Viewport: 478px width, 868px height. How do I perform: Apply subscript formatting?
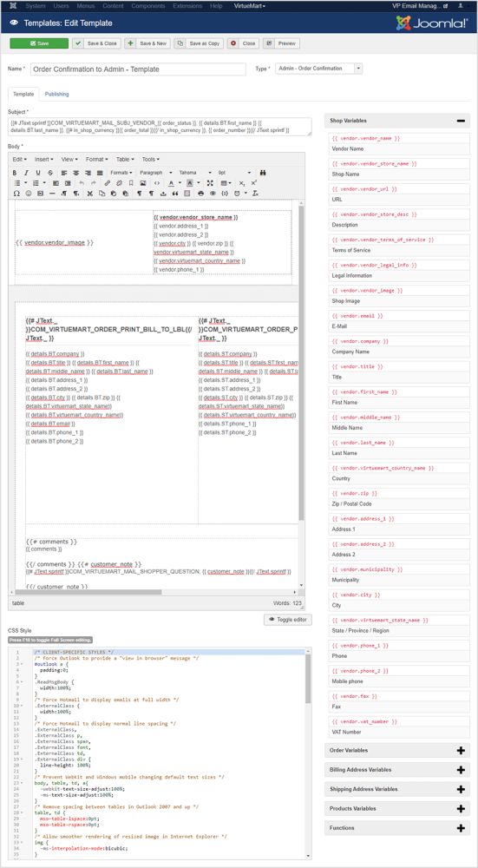[242, 182]
